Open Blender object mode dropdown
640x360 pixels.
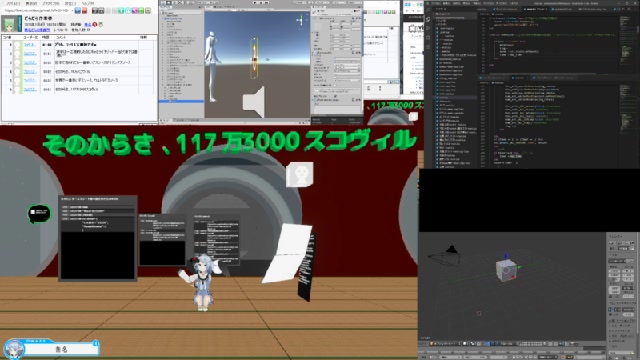coord(446,344)
